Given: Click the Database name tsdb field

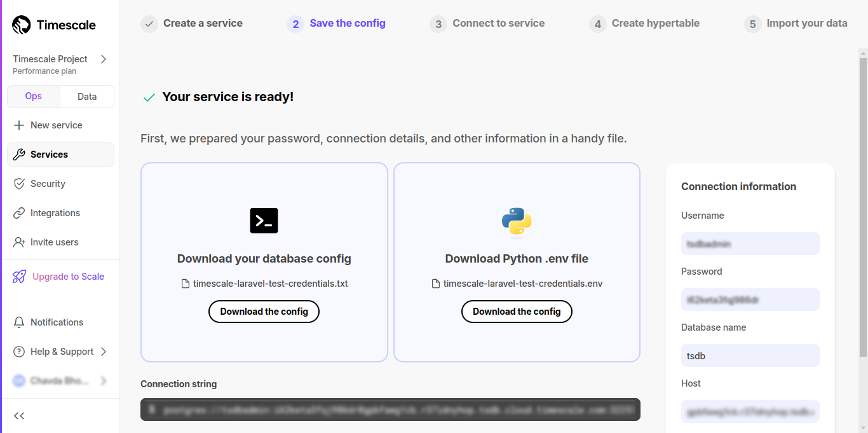Looking at the screenshot, I should pos(750,355).
